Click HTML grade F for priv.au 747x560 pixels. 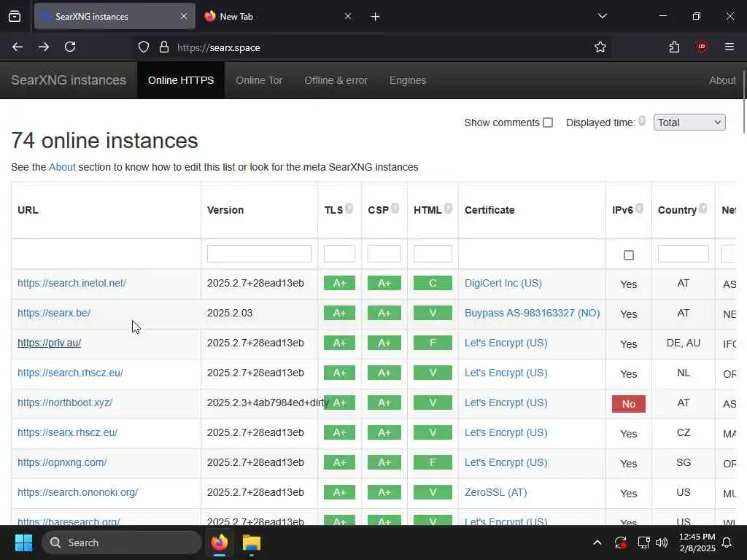tap(433, 343)
